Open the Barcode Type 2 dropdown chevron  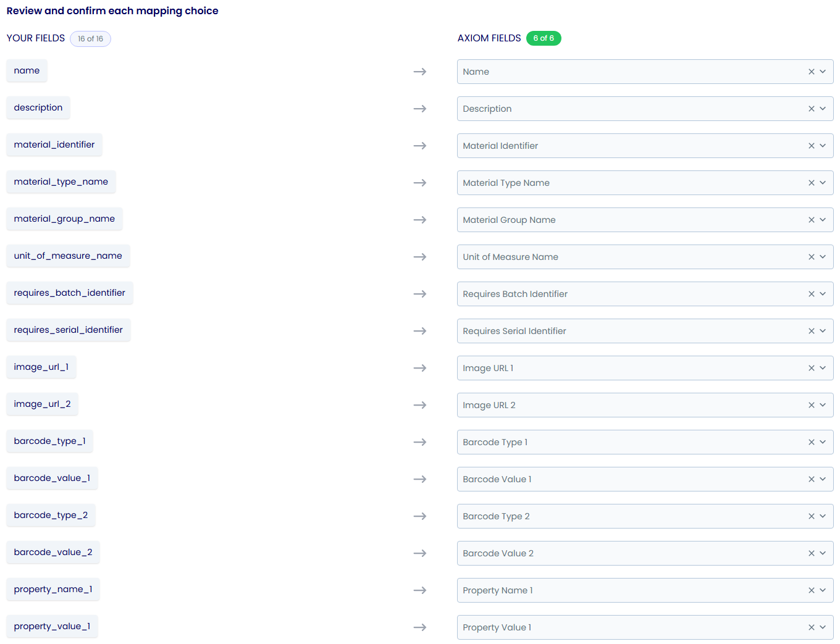[x=823, y=516]
